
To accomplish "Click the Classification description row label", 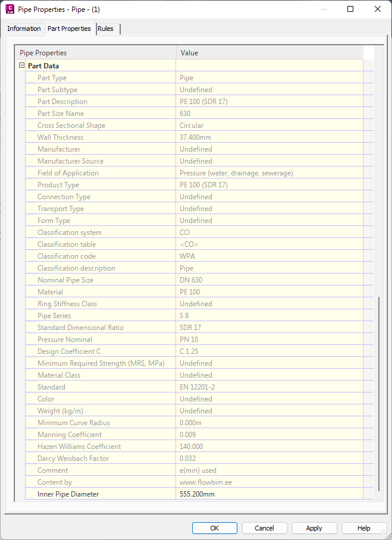I will [x=76, y=268].
